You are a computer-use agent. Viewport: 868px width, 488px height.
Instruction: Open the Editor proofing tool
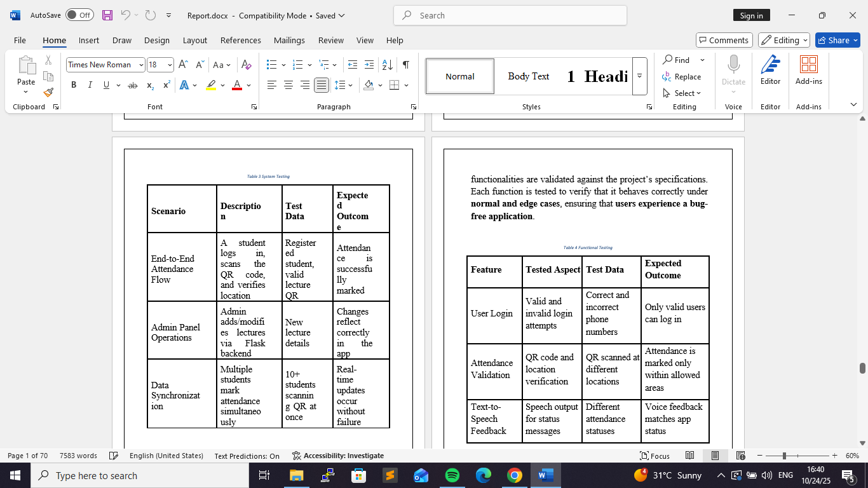(x=770, y=70)
